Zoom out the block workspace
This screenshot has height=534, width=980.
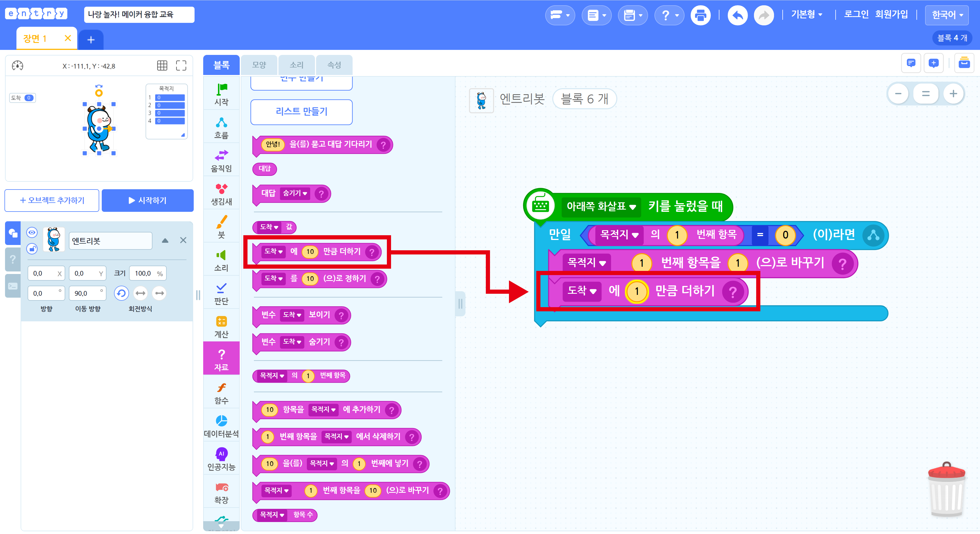tap(898, 94)
